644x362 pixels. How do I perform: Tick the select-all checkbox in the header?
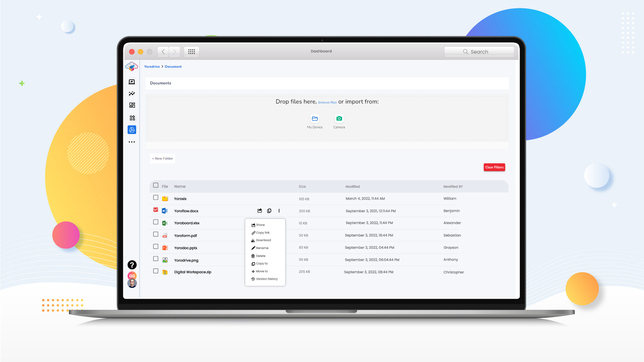coord(155,185)
